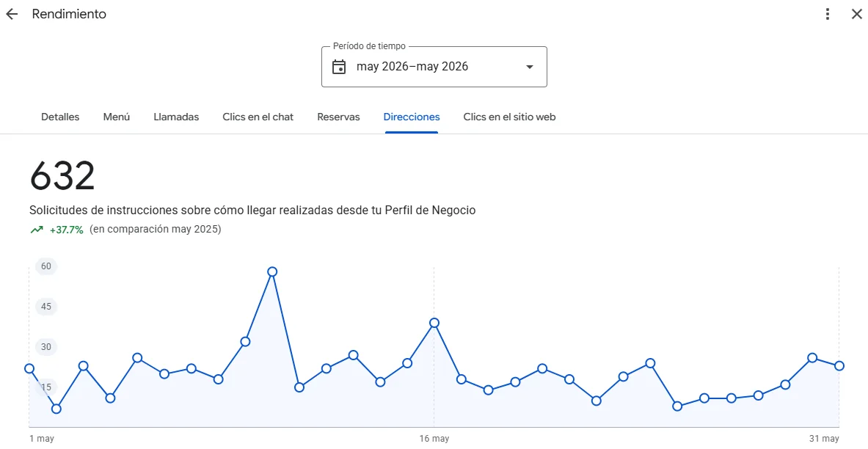Screen dimensions: 868x449
Task: Select the Direcciones tab
Action: coord(412,117)
